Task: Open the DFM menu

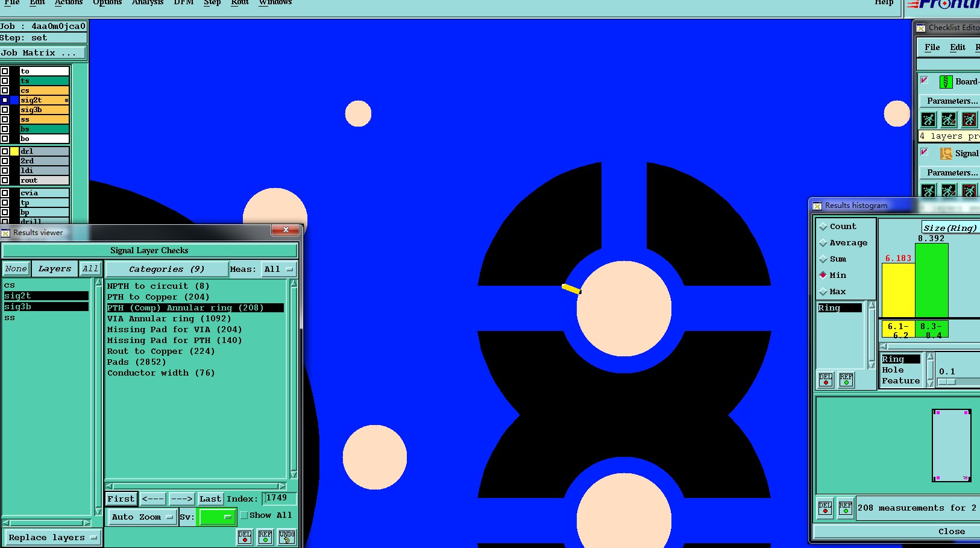Action: (184, 2)
